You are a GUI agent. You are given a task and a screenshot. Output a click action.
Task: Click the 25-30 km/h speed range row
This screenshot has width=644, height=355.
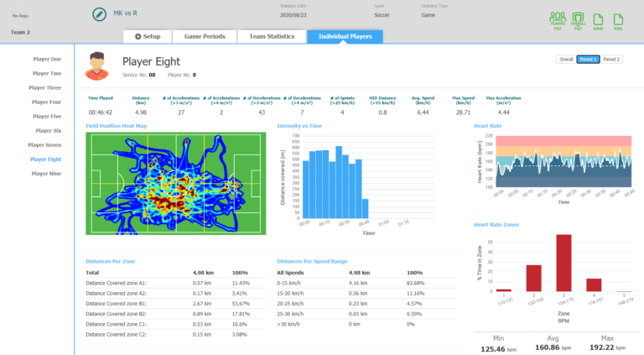366,314
